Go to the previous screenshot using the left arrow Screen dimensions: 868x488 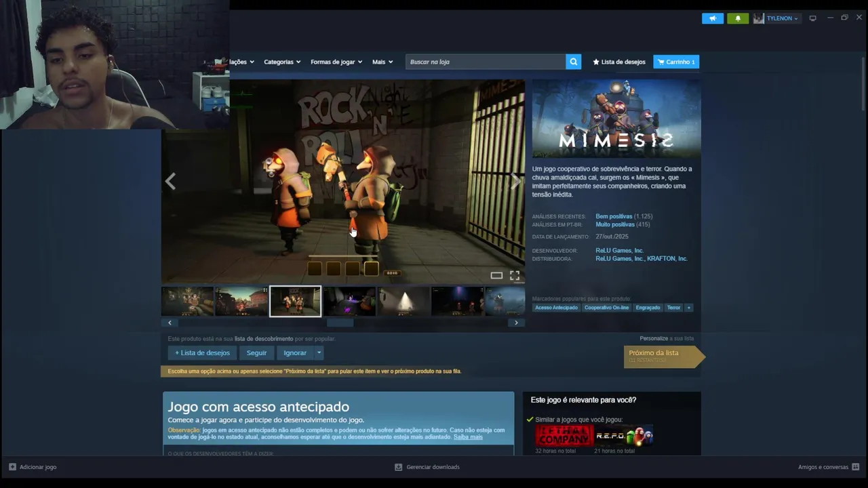[x=170, y=181]
